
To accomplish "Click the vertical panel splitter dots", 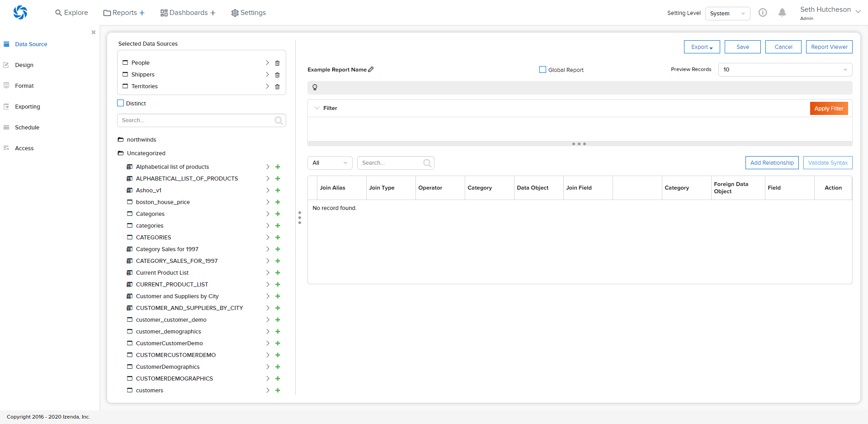I will click(299, 217).
